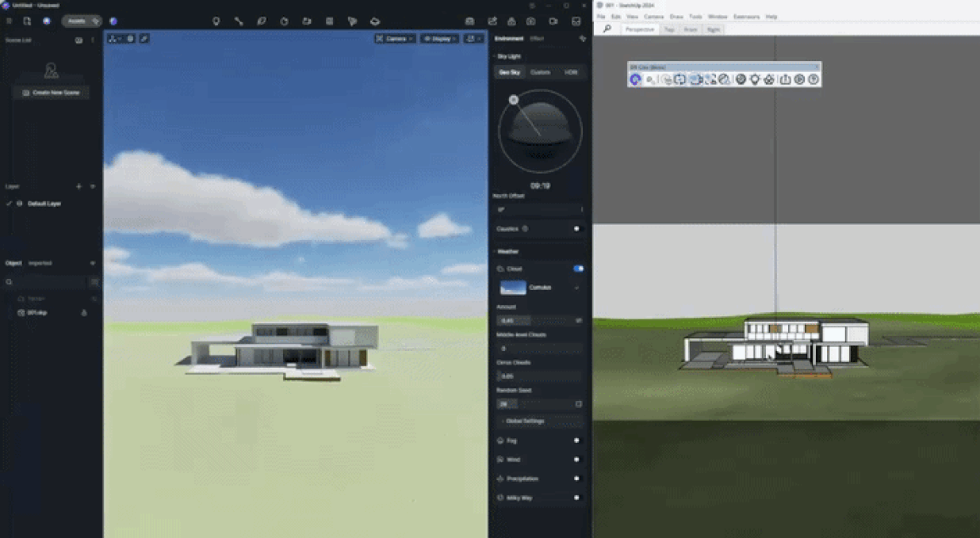Enable the Caustics toggle
Screen dimensions: 980x538
click(578, 228)
